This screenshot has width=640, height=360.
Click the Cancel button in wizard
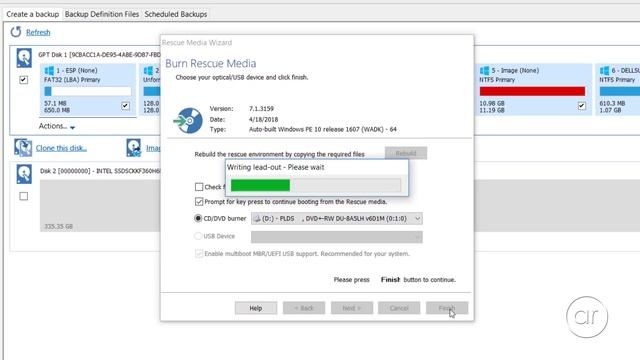click(399, 308)
